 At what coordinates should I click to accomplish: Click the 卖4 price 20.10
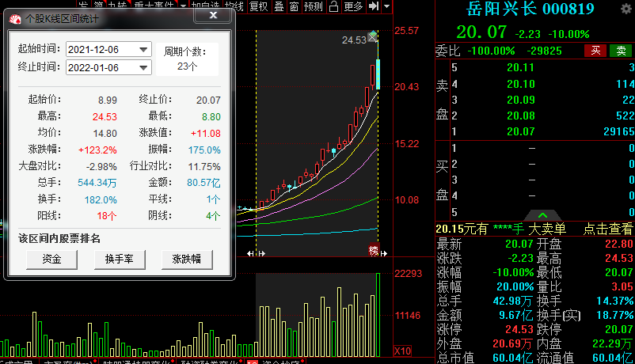pos(521,84)
